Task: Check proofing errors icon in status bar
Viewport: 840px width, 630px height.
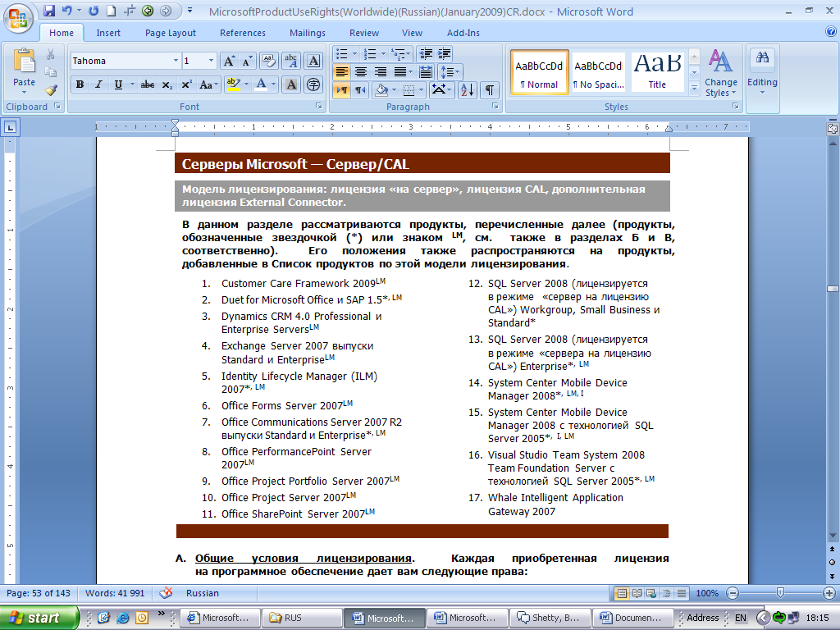Action: tap(166, 593)
